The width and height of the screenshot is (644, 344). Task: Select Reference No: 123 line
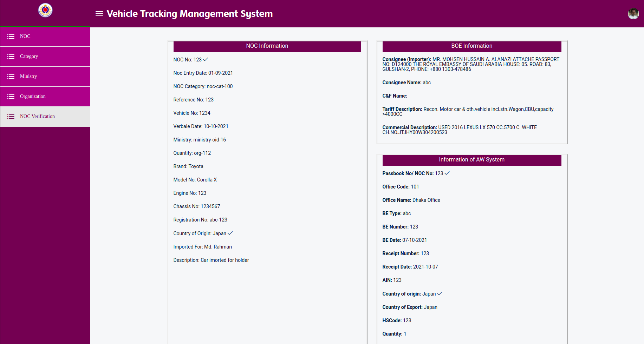tap(194, 100)
